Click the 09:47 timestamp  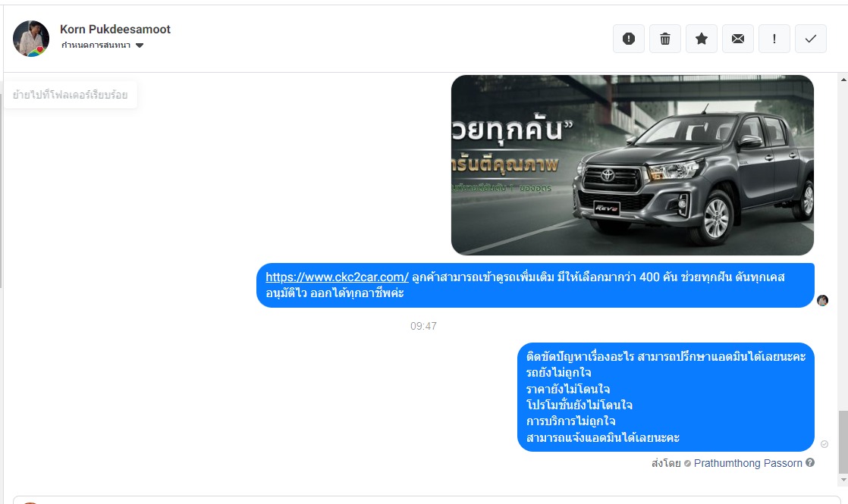point(423,326)
